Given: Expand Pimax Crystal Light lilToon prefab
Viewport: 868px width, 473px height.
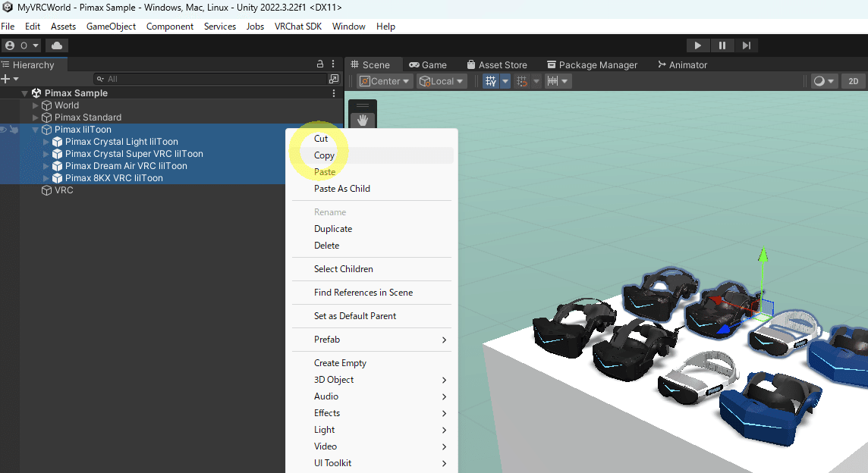Looking at the screenshot, I should pyautogui.click(x=46, y=142).
